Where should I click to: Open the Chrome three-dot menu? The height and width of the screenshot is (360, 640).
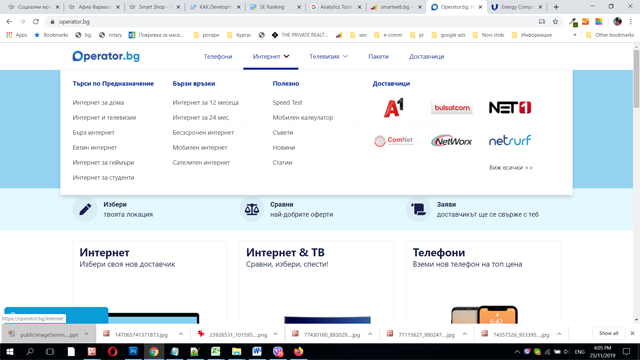pos(631,22)
